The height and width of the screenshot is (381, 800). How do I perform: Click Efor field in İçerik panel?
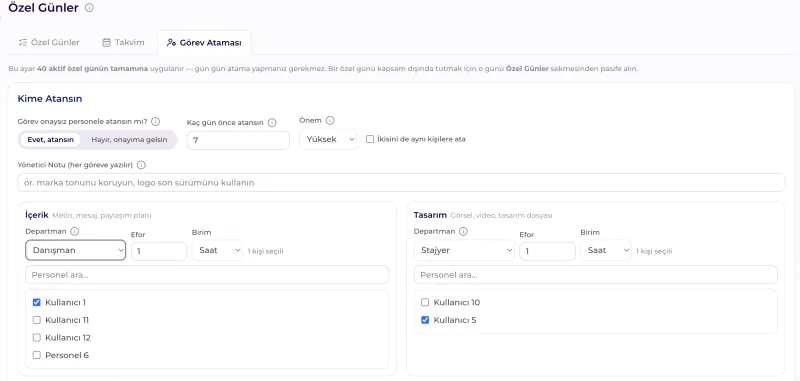159,251
